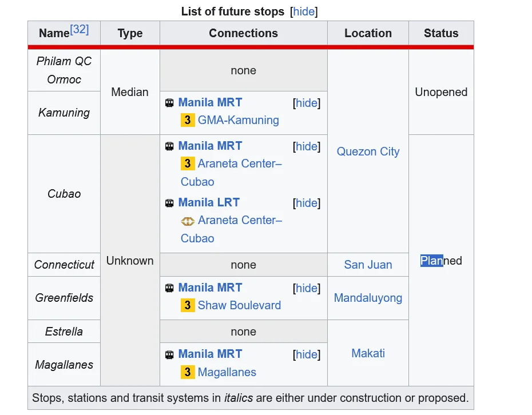Viewport: 532px width, 415px height.
Task: Collapse the Manila LRT connection list
Action: (307, 203)
